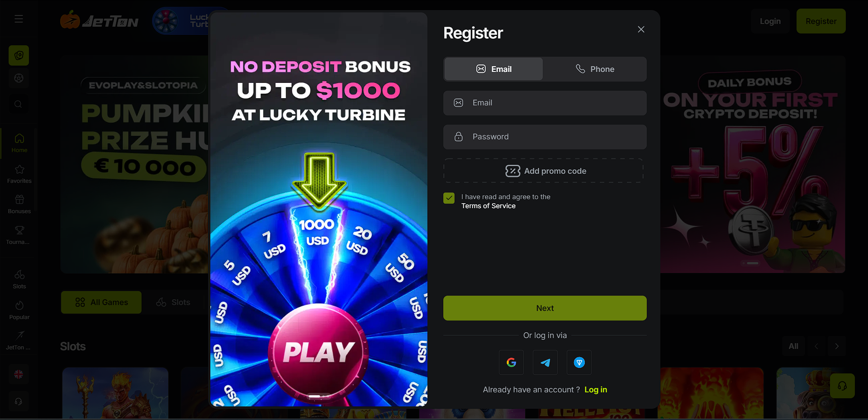This screenshot has width=868, height=420.
Task: Click the search magnifier in sidebar
Action: 19,104
